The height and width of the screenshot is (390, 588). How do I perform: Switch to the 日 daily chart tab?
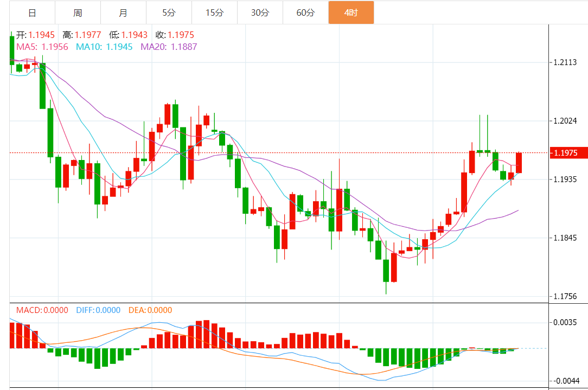(x=32, y=13)
